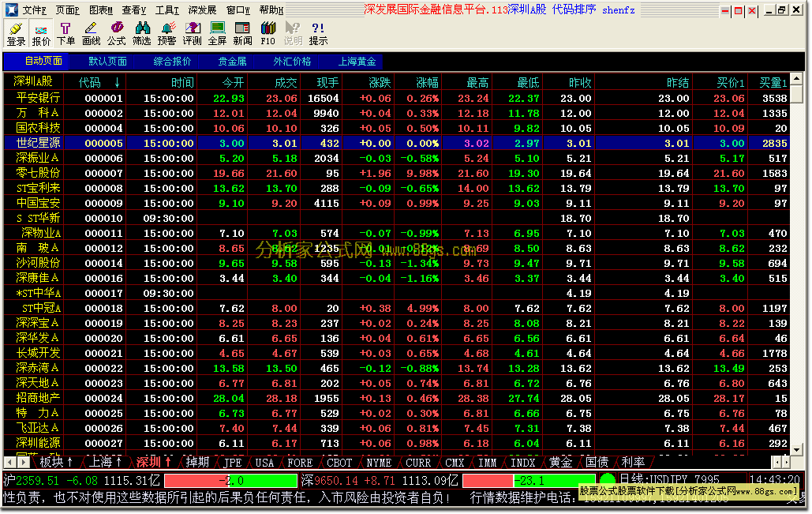Expand the 上海 bottom tab
Screen dimensions: 812x514
[105, 462]
